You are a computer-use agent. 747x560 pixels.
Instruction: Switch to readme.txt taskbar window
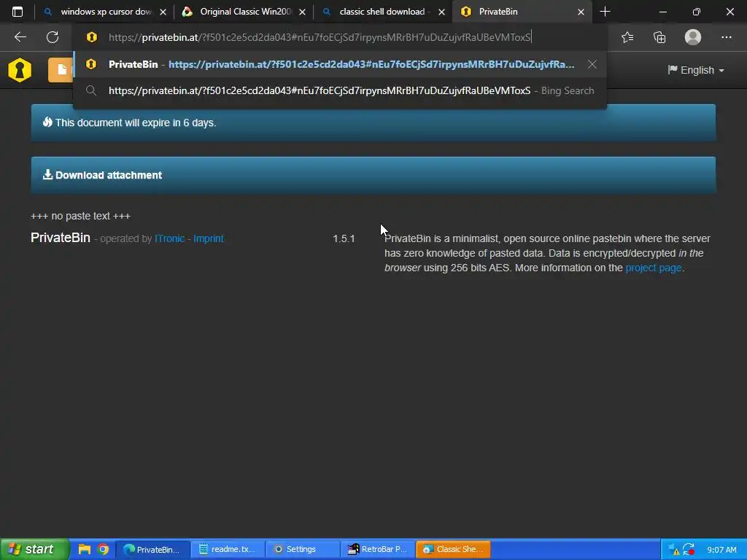coord(228,550)
